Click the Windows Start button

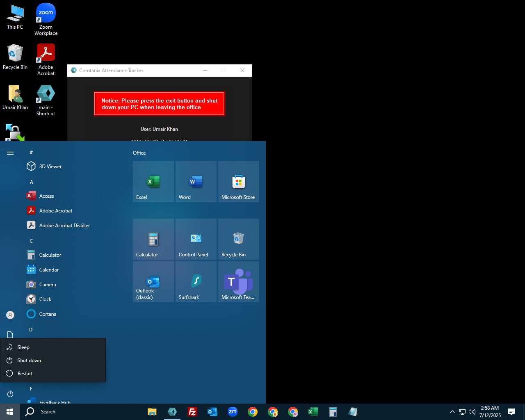(10, 412)
